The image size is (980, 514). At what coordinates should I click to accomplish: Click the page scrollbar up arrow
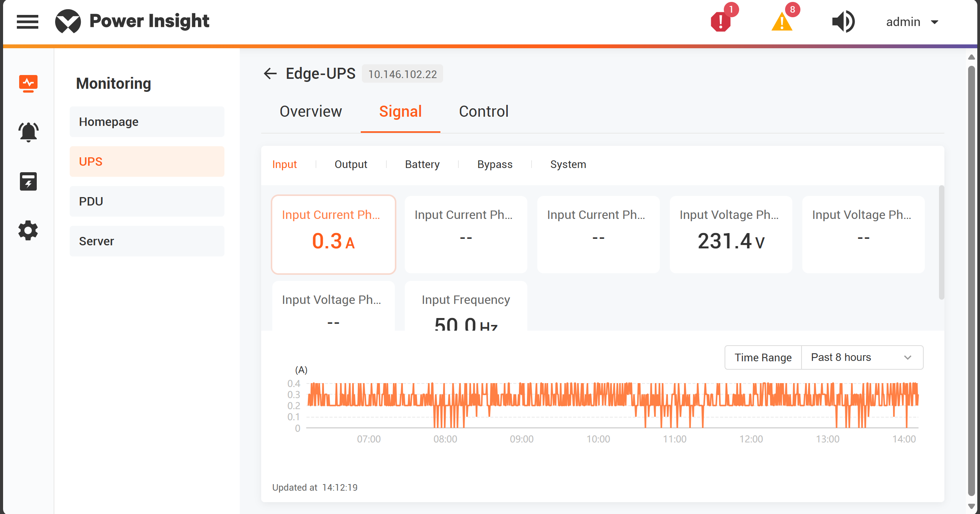point(971,57)
